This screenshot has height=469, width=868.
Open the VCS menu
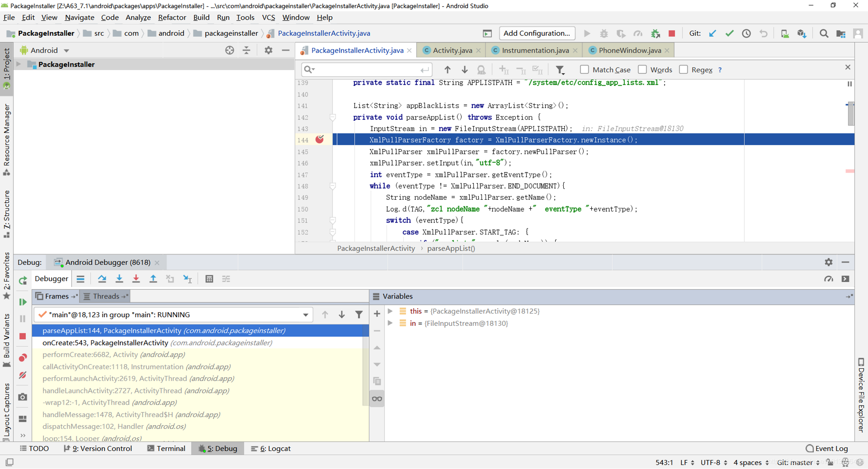click(268, 18)
